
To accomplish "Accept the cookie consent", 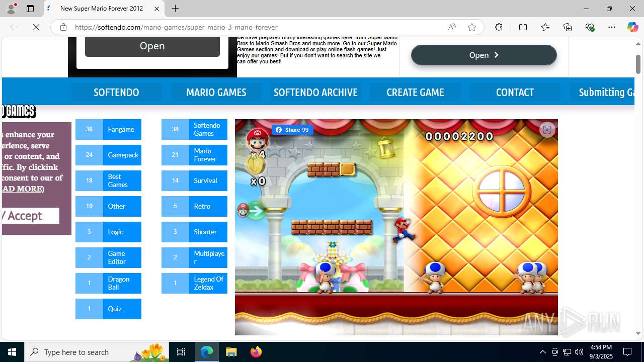I will coord(30,216).
